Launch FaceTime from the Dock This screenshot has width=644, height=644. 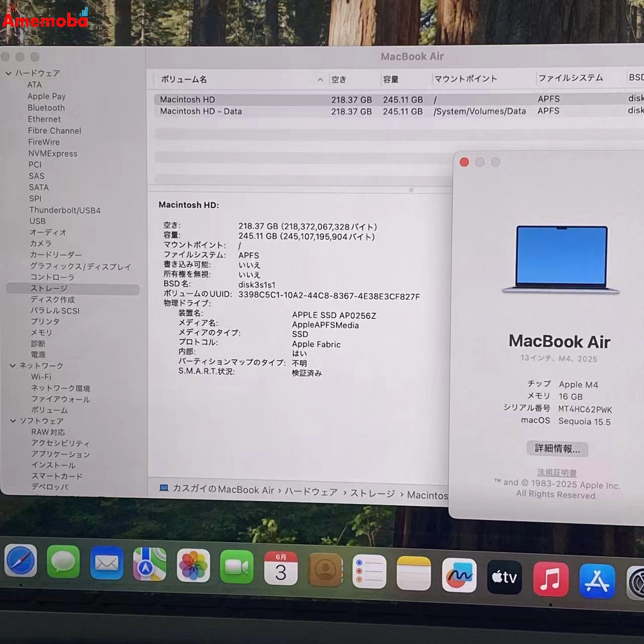pos(236,566)
